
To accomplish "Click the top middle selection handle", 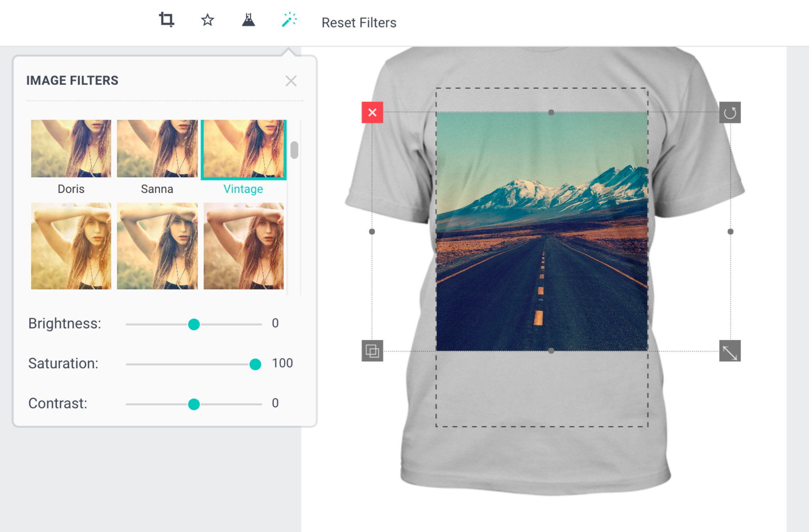I will [x=551, y=113].
